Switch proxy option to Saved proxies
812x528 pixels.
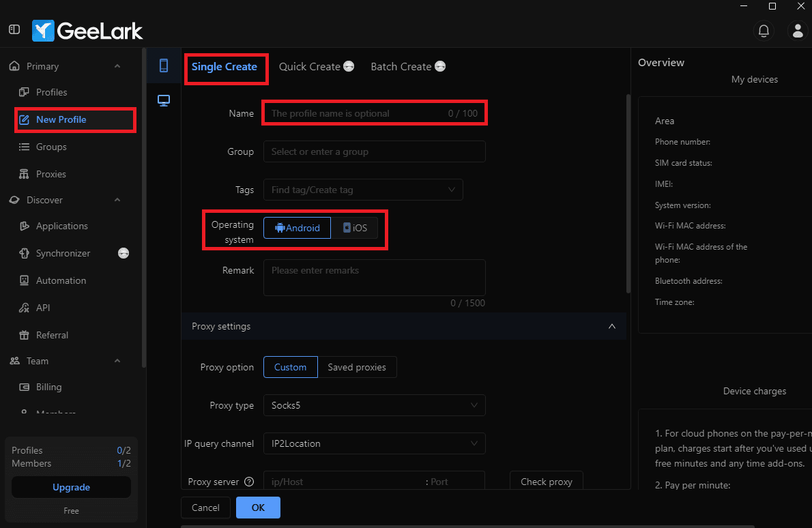358,367
